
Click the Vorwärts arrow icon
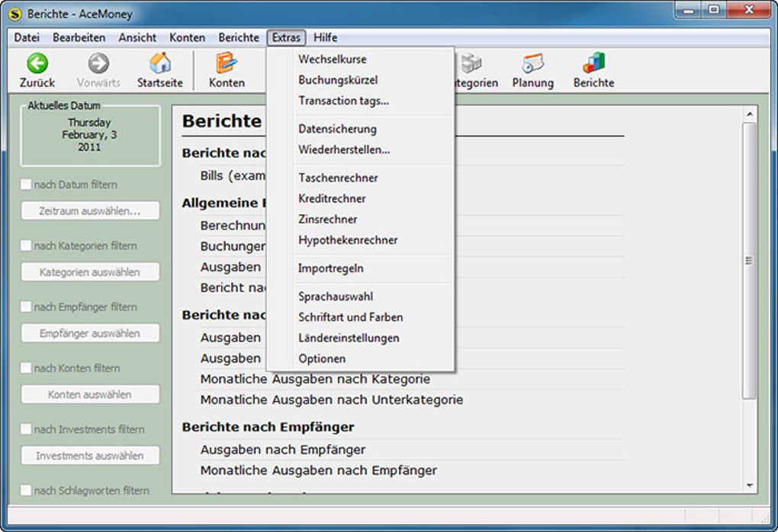[98, 63]
